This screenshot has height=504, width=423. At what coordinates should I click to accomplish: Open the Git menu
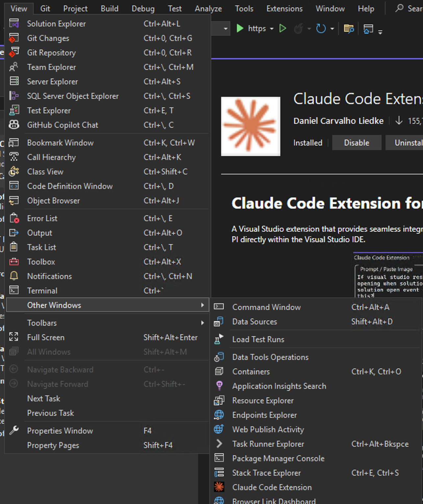[45, 9]
